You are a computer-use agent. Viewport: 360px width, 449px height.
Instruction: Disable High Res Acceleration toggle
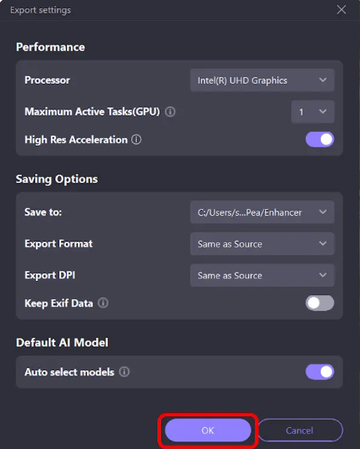coord(320,139)
